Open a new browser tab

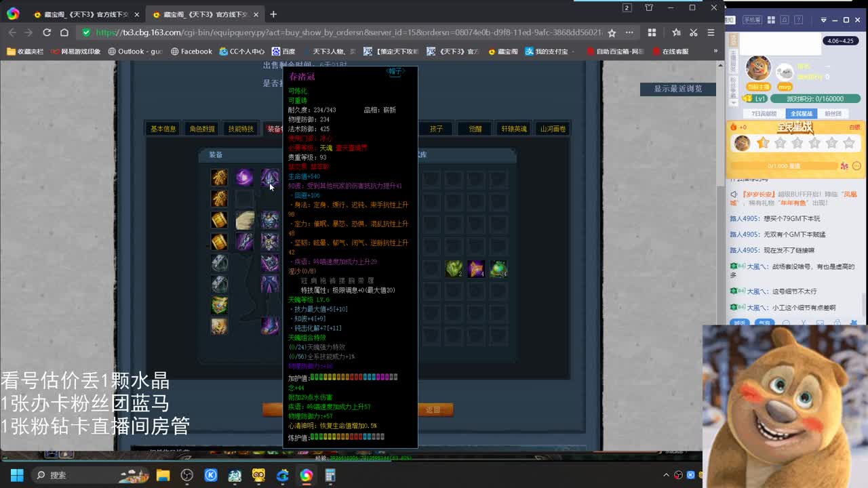[x=273, y=14]
